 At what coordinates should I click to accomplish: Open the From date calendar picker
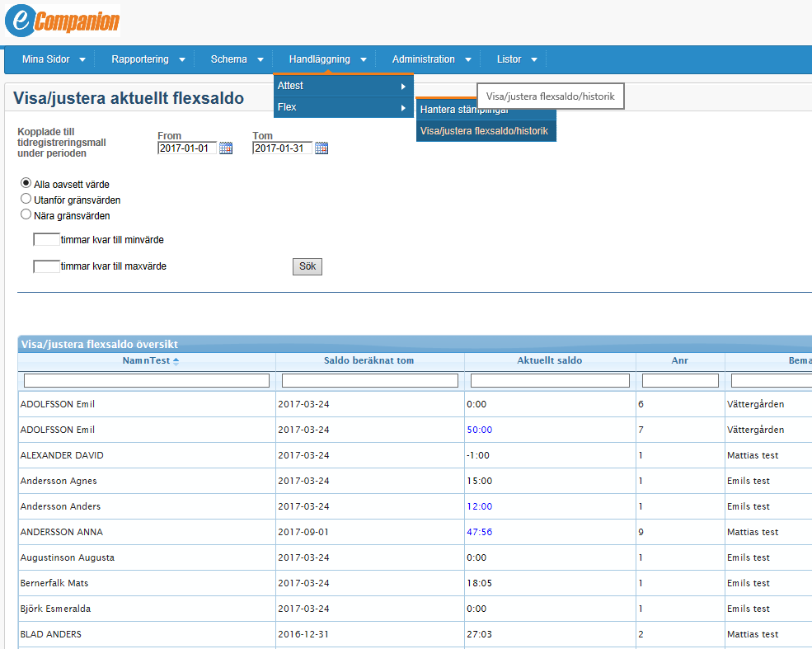(226, 148)
